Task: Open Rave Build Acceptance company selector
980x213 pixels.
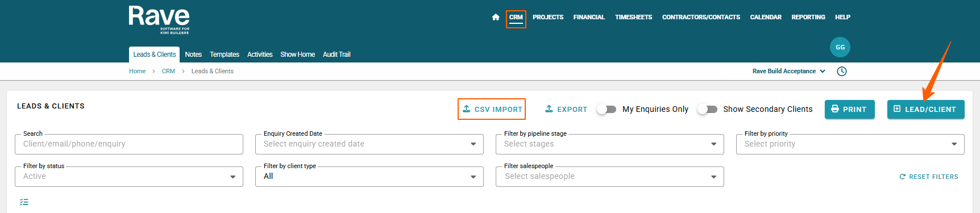Action: [788, 71]
